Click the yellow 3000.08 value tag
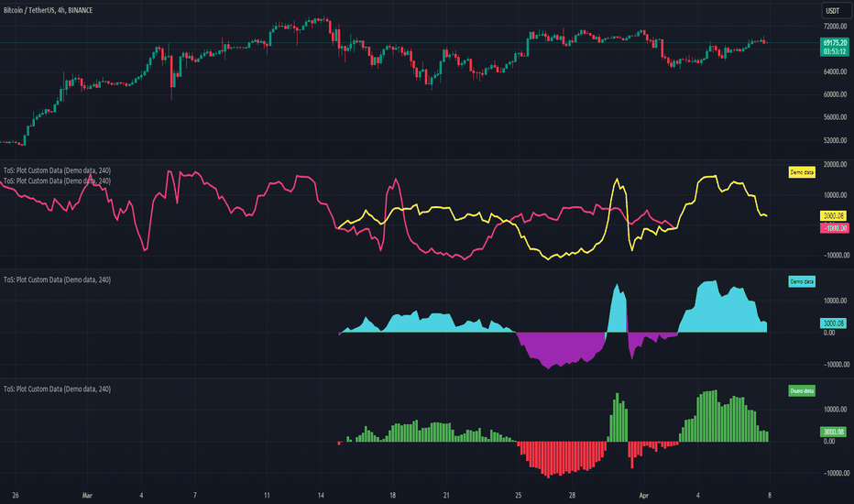 (833, 215)
